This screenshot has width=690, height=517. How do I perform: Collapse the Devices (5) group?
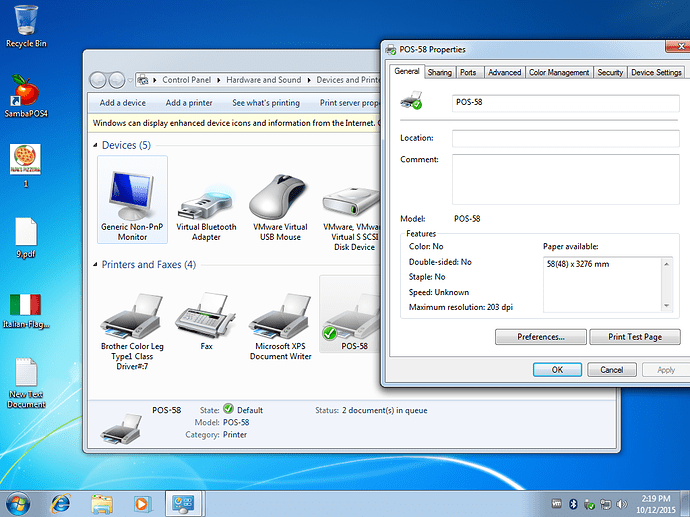coord(95,145)
